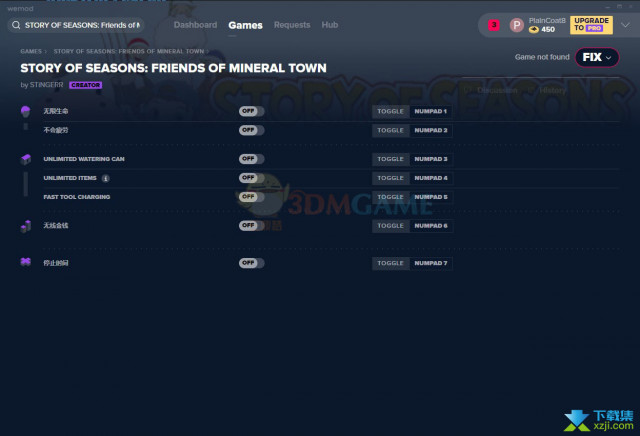Expand the FIX button dropdown
This screenshot has width=640, height=436.
click(597, 58)
